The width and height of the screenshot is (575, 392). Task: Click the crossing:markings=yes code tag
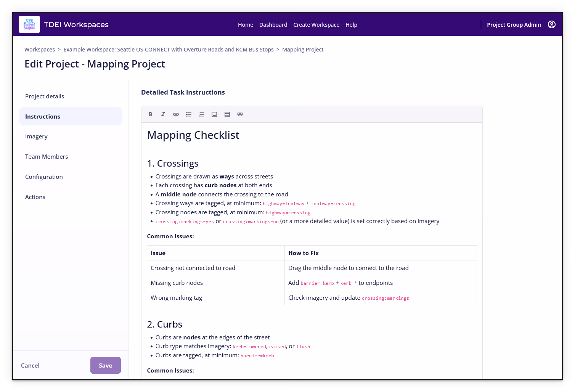[185, 222]
